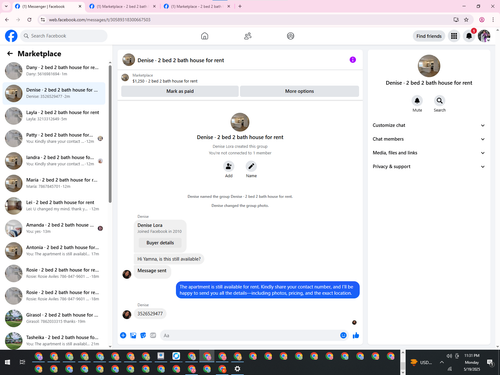Open Chrome three-dot menu
This screenshot has height=375, width=500.
(x=493, y=20)
